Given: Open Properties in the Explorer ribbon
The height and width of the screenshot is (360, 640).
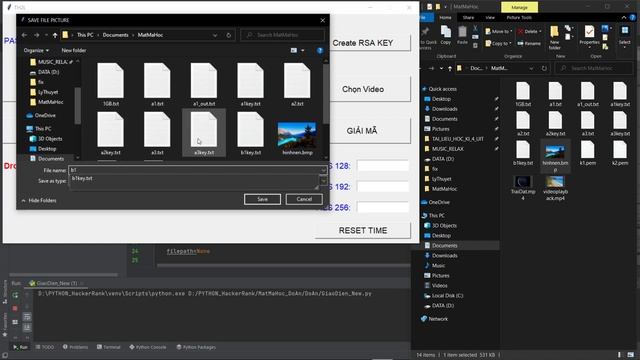Looking at the screenshot, I should (589, 36).
